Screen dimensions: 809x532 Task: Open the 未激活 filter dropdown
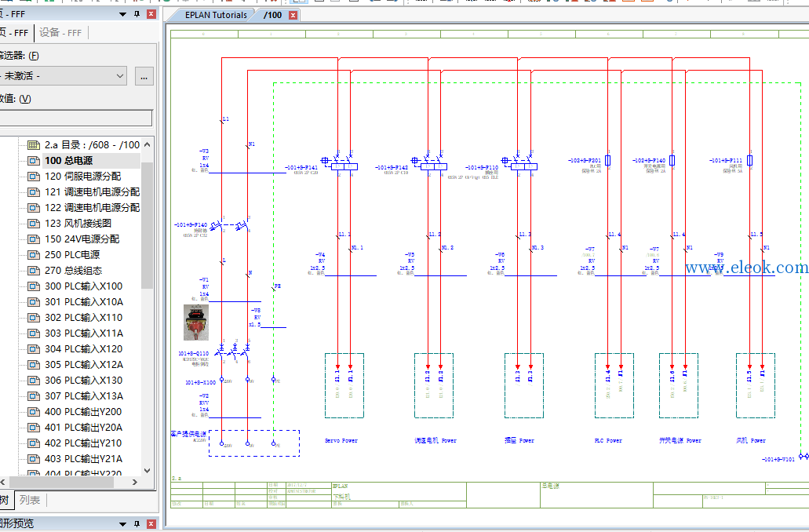(x=62, y=76)
